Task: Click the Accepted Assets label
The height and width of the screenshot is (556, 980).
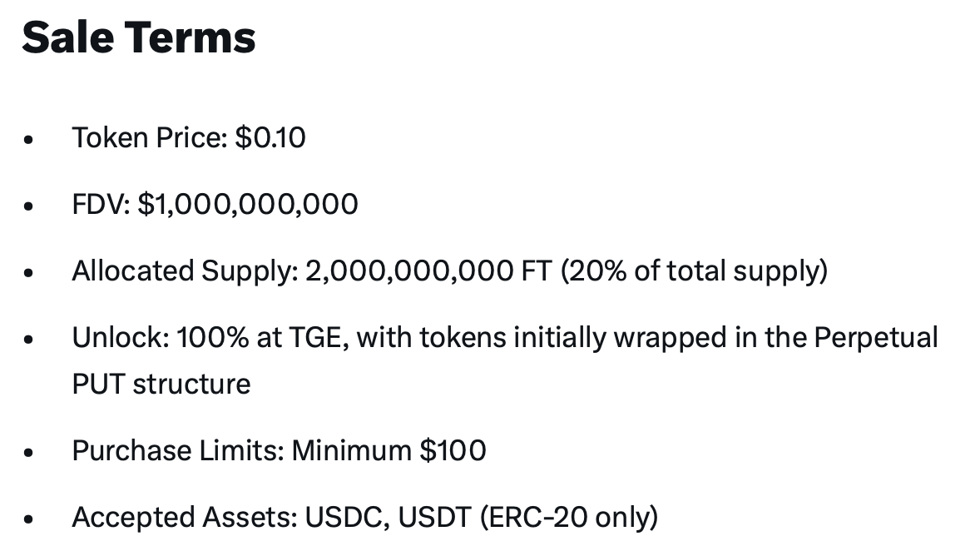Action: click(x=185, y=517)
